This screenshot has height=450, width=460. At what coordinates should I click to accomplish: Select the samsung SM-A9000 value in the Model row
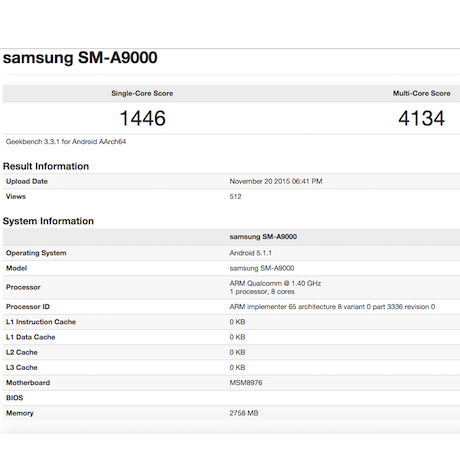pos(262,268)
